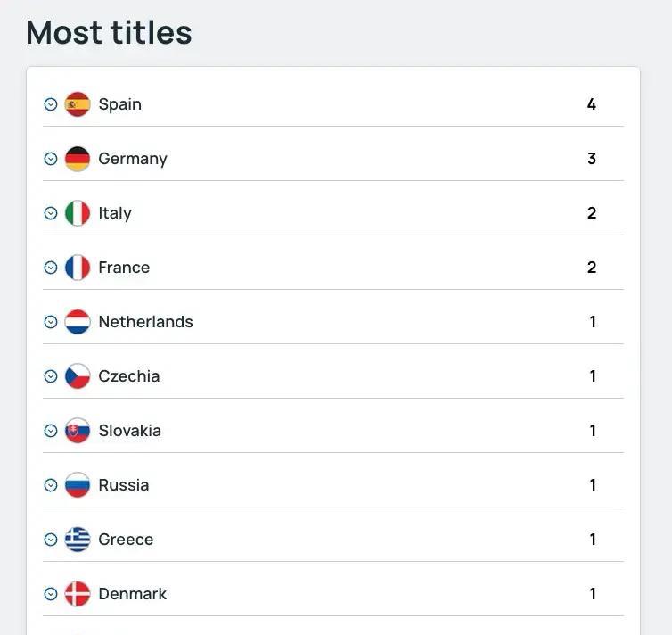Click the Greece flag icon

click(x=78, y=540)
